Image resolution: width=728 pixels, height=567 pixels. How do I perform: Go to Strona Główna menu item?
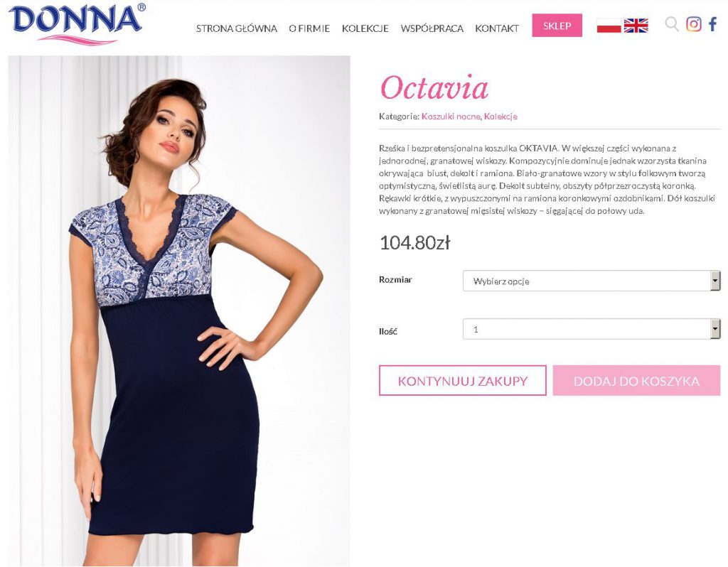(x=236, y=28)
